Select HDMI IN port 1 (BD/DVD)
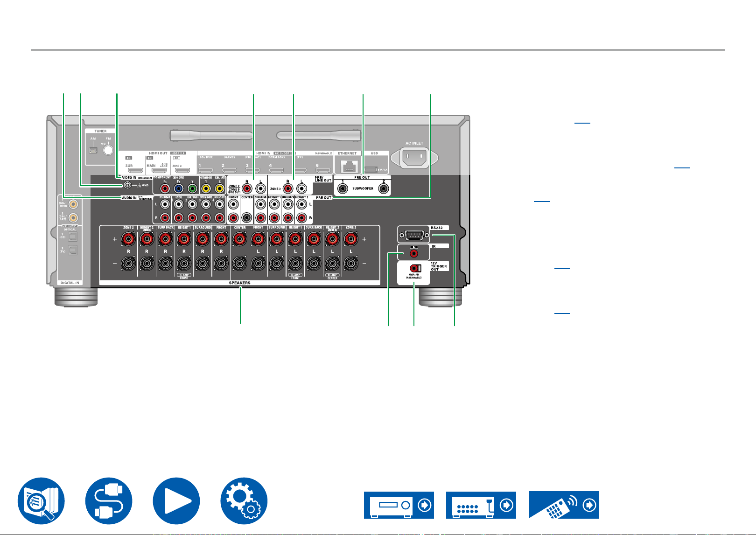The height and width of the screenshot is (535, 756). (206, 171)
